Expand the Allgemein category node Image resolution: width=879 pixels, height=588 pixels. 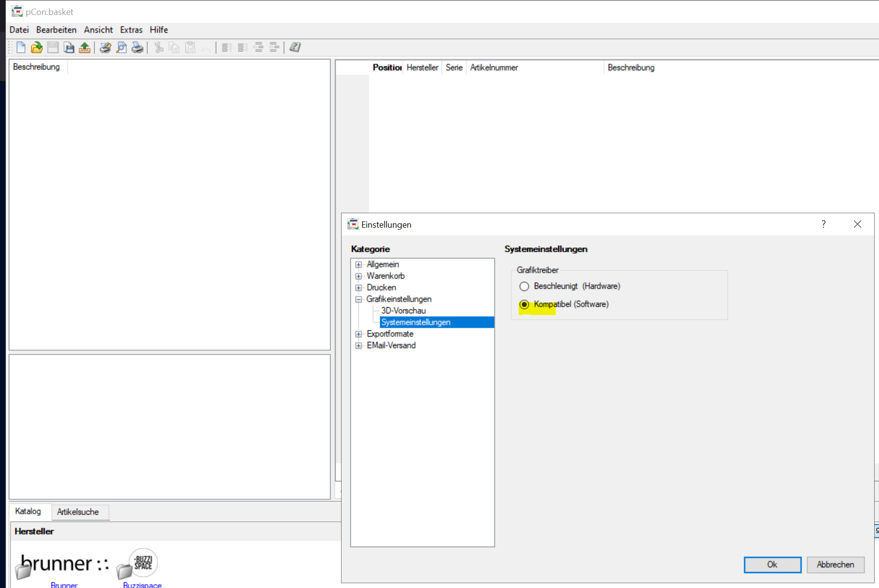[358, 265]
